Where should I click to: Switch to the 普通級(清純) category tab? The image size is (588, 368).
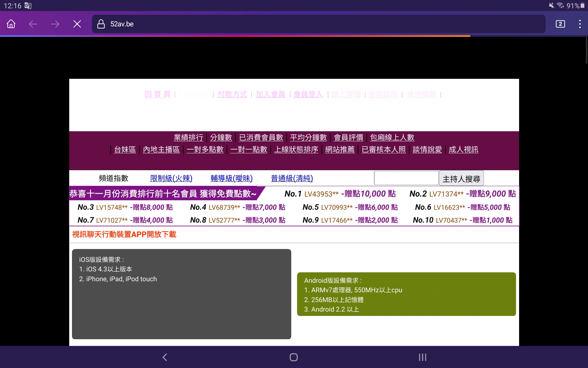coord(291,178)
